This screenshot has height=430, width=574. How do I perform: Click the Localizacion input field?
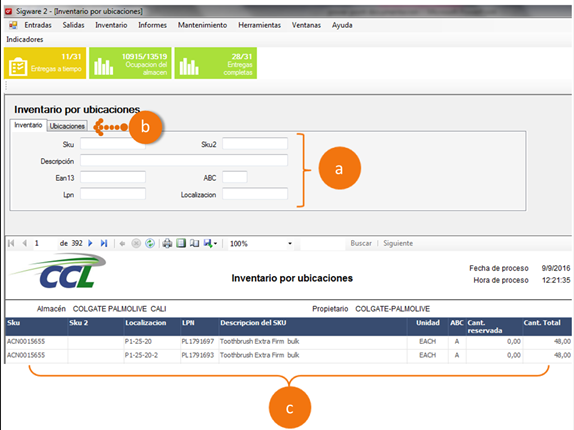tap(255, 194)
